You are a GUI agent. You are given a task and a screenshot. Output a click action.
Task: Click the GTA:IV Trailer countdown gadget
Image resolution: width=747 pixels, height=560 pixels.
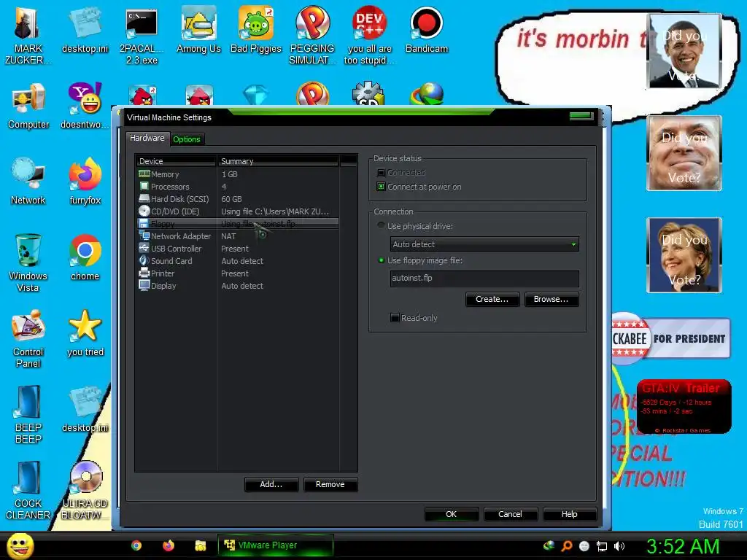(684, 406)
